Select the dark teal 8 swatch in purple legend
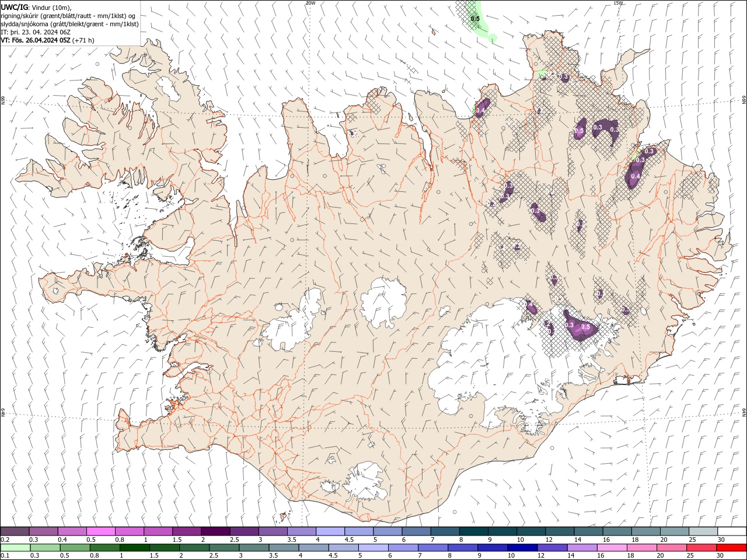The width and height of the screenshot is (747, 560). (473, 531)
